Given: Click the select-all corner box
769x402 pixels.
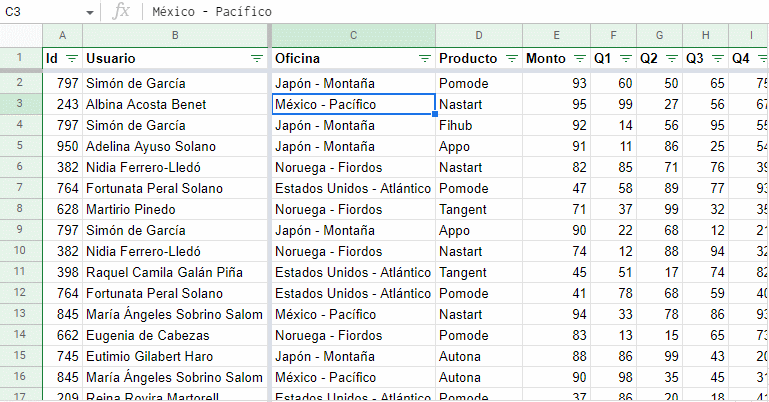Looking at the screenshot, I should (21, 35).
